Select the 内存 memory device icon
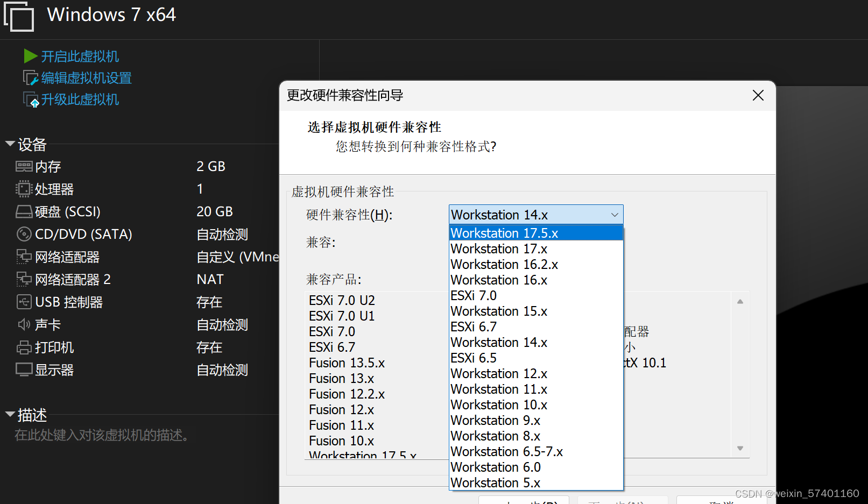Viewport: 868px width, 504px height. (x=24, y=166)
